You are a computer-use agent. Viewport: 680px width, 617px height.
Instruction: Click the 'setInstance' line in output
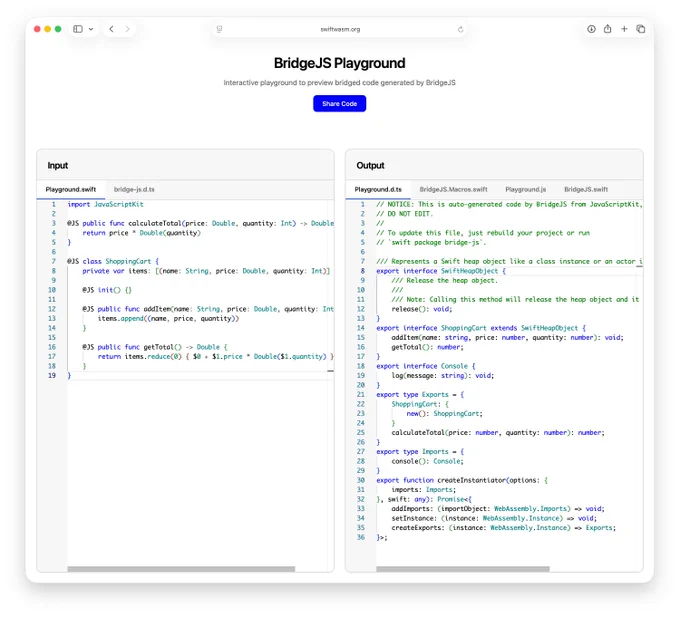[x=494, y=518]
